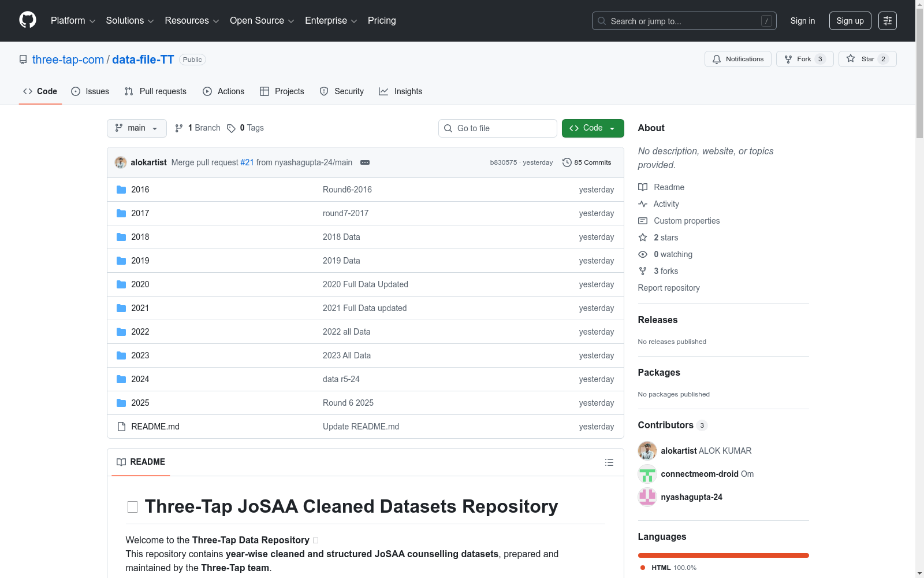Screen dimensions: 924x578
Task: Open nyashagupta-24 contributor avatar
Action: tap(647, 497)
